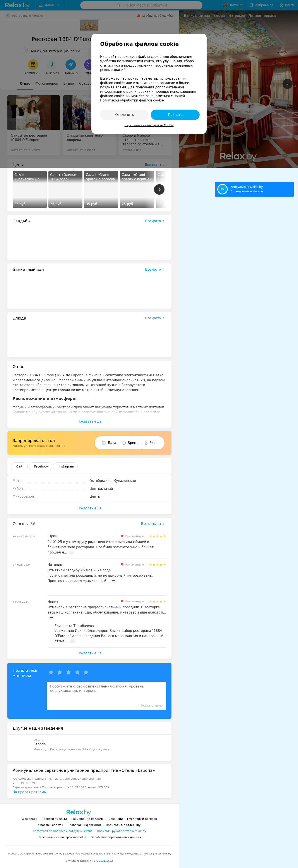Focus the Поиск мест и событий search field
The image size is (298, 868).
(x=141, y=5)
